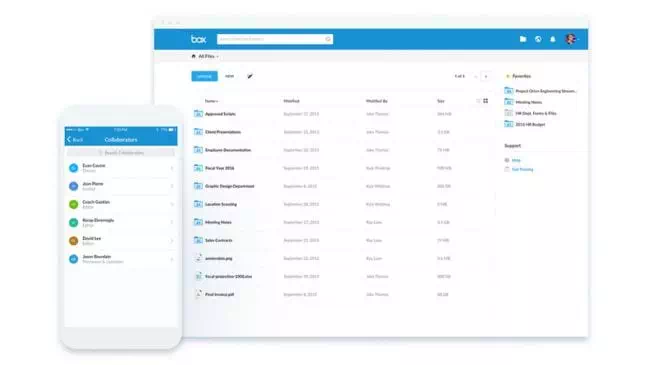The image size is (650, 365).
Task: Click the Fiscal Year 2016 folder icon
Action: 198,168
